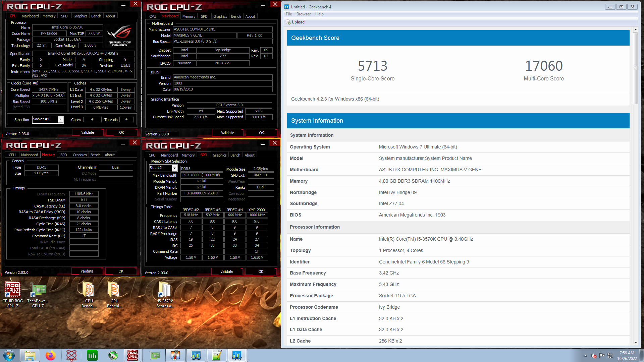644x362 pixels.
Task: Click the Maximum Frequency 5.43 GHz value
Action: [389, 284]
